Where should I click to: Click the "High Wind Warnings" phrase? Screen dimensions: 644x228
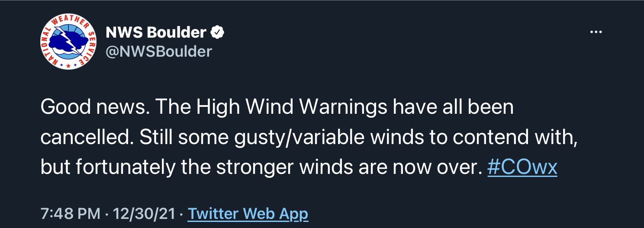coord(290,107)
